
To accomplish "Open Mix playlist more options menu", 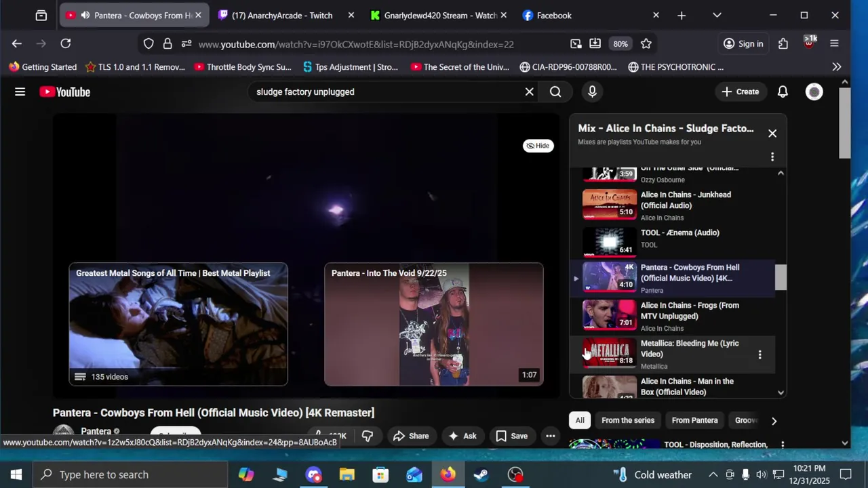I will (x=772, y=157).
